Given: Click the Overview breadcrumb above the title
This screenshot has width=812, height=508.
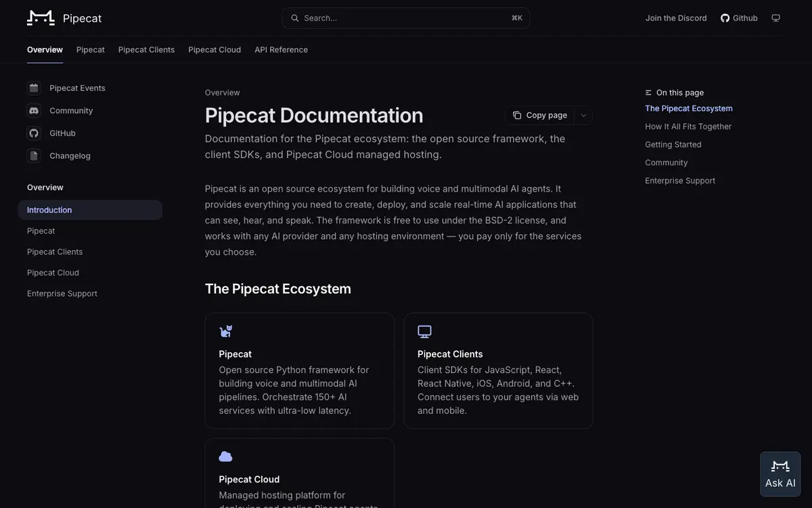Looking at the screenshot, I should pyautogui.click(x=223, y=93).
